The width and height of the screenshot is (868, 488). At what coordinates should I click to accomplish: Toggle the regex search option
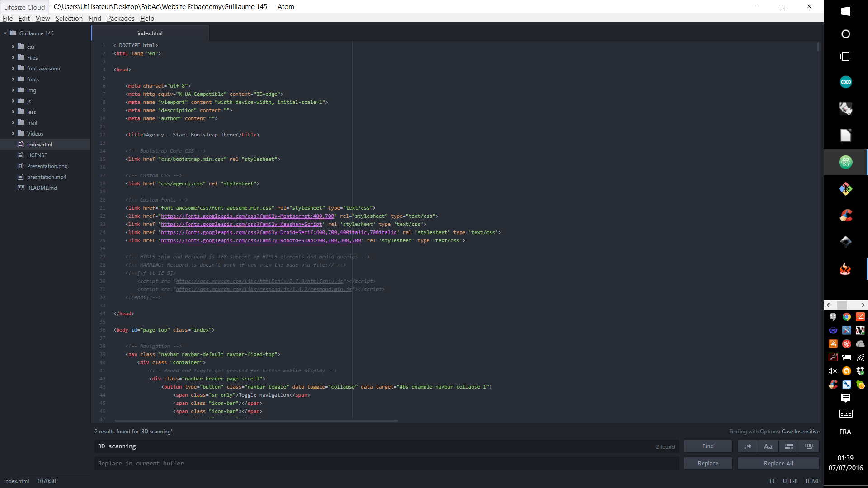(x=748, y=446)
